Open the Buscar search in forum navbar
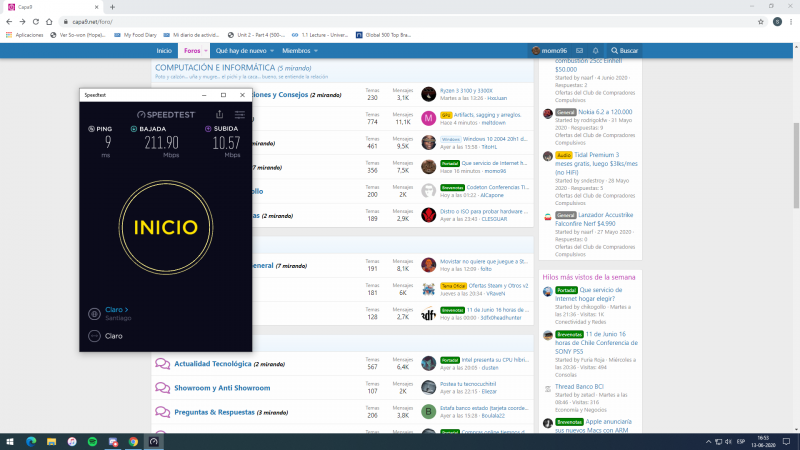 coord(623,50)
